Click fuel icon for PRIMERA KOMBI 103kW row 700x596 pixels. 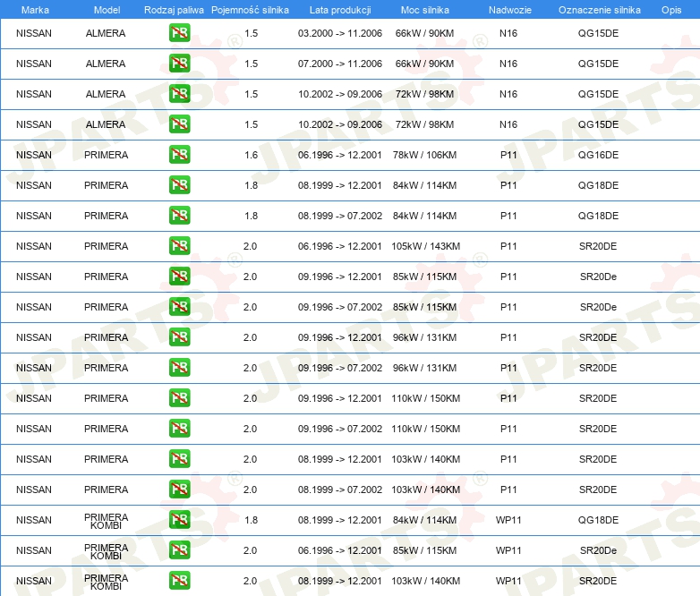tap(179, 580)
